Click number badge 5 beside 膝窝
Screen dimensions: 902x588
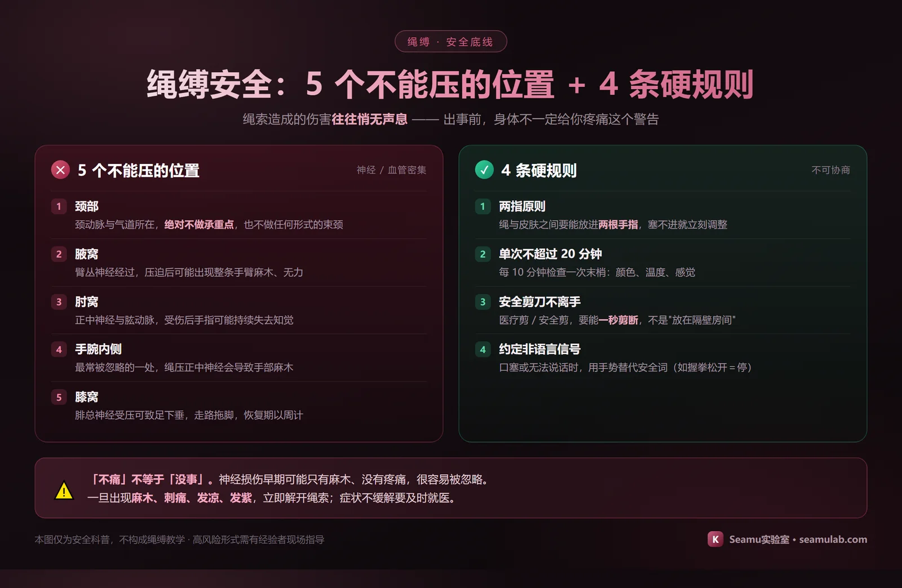pos(59,397)
